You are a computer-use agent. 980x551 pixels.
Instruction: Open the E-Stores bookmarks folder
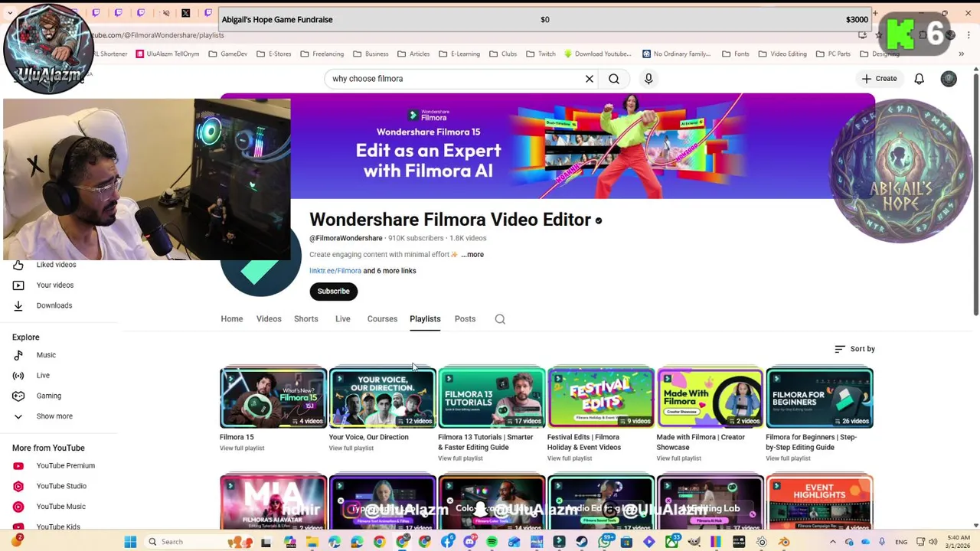pyautogui.click(x=274, y=54)
